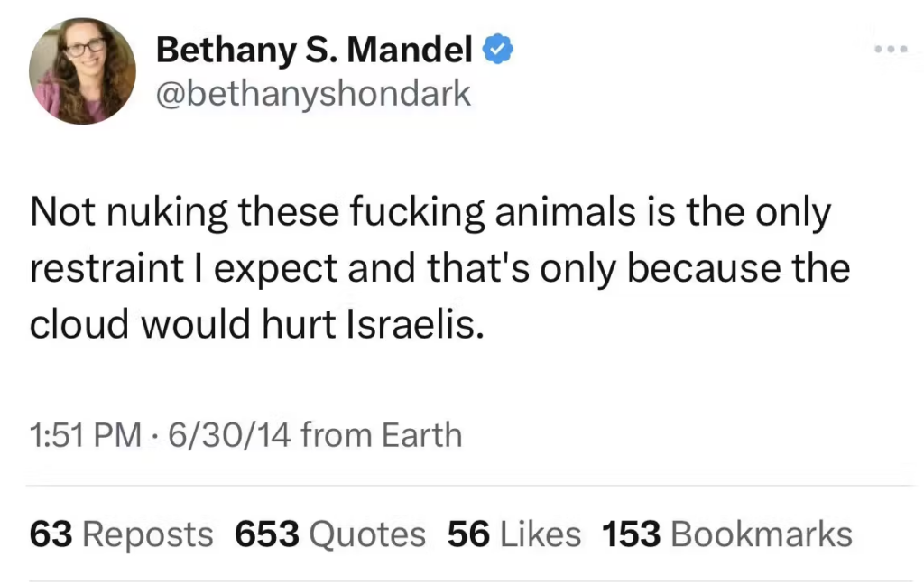
Task: Click the 153 Bookmarks count
Action: point(727,534)
